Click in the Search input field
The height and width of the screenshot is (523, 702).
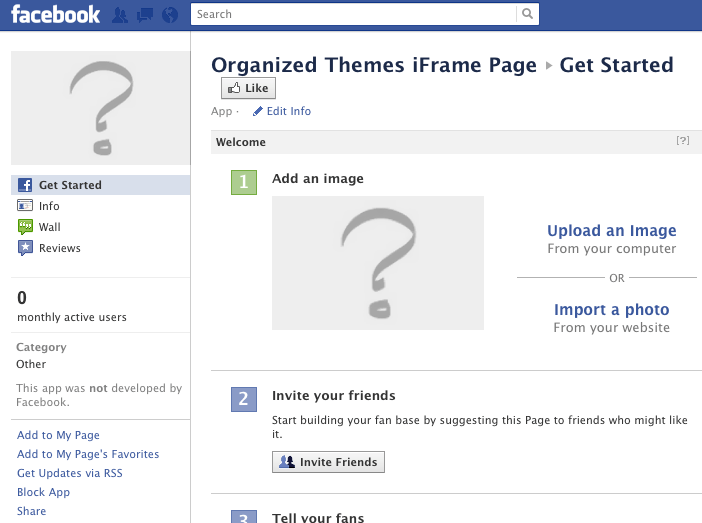tap(355, 14)
